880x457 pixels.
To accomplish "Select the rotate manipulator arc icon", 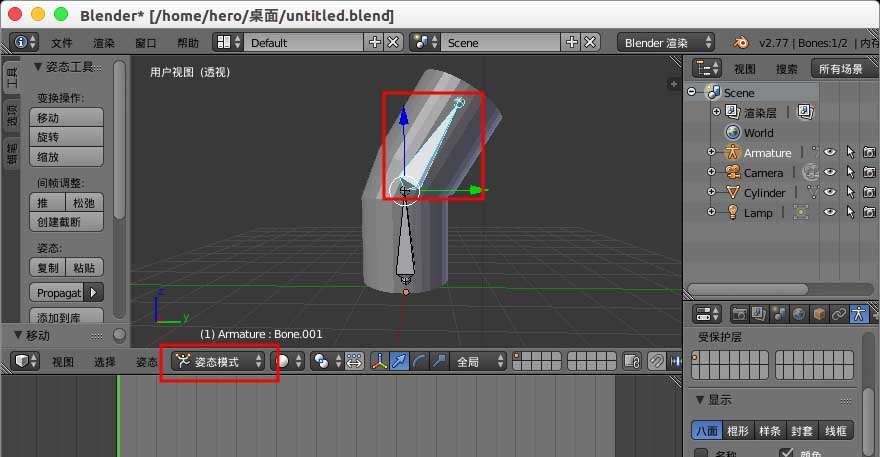I will [x=419, y=362].
